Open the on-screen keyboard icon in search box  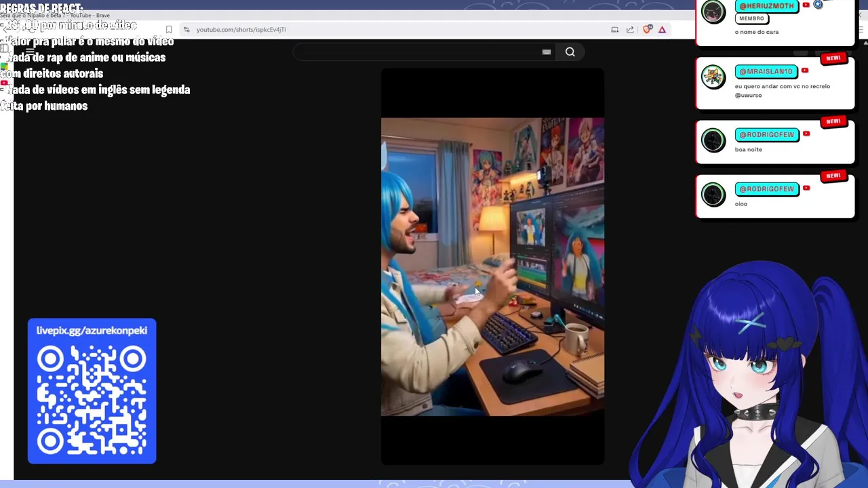(x=547, y=52)
